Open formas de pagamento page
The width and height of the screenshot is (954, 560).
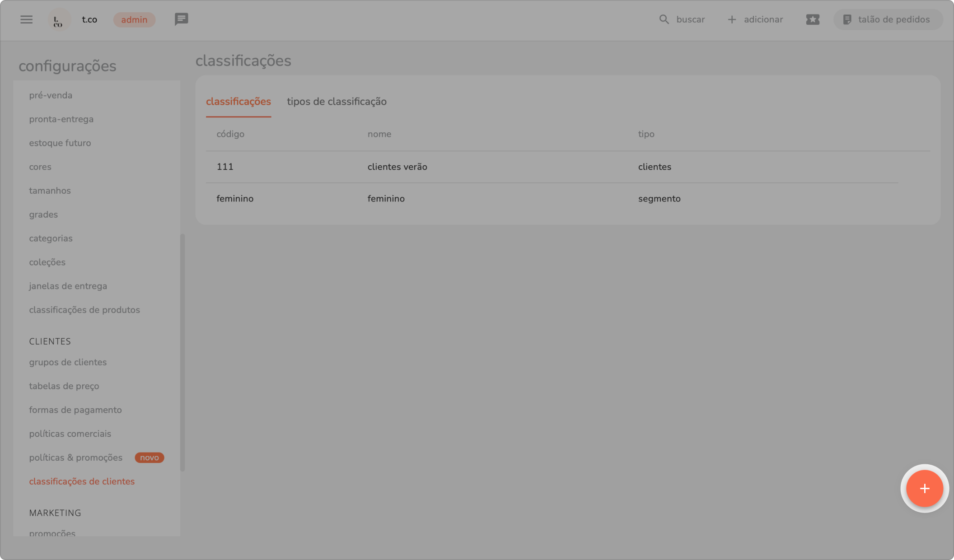coord(75,410)
